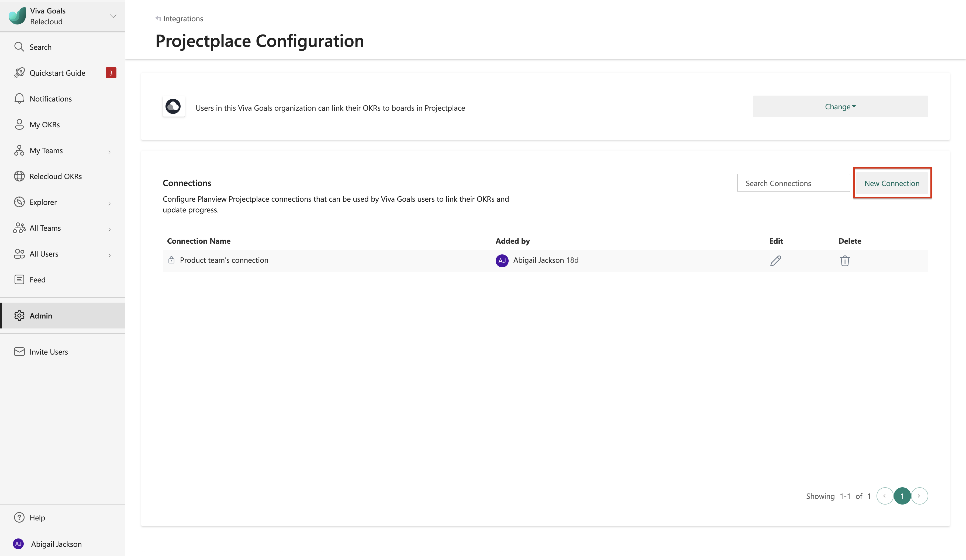Image resolution: width=966 pixels, height=560 pixels.
Task: Open the Change dropdown
Action: [840, 107]
